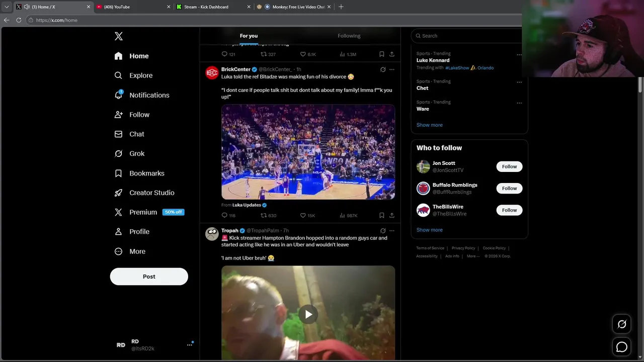
Task: Open more options for Ware trend
Action: [519, 103]
